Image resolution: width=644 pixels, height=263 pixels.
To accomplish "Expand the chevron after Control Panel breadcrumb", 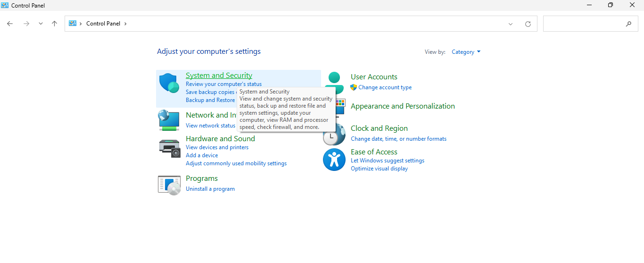I will (125, 24).
